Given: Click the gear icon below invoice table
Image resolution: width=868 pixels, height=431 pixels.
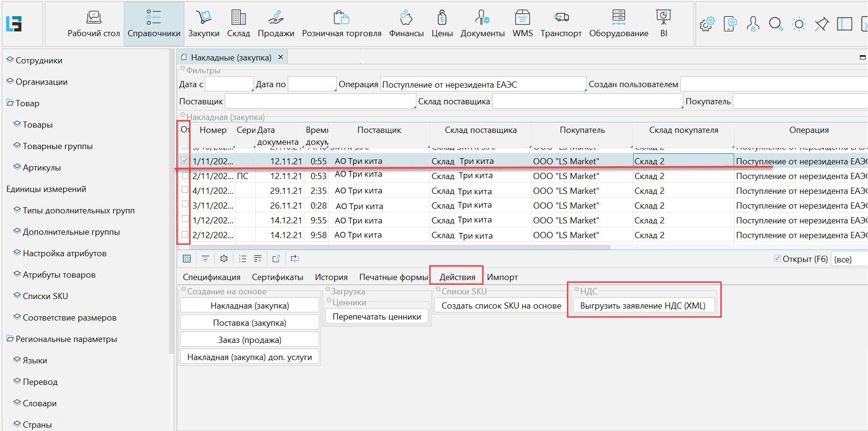Looking at the screenshot, I should tap(224, 259).
